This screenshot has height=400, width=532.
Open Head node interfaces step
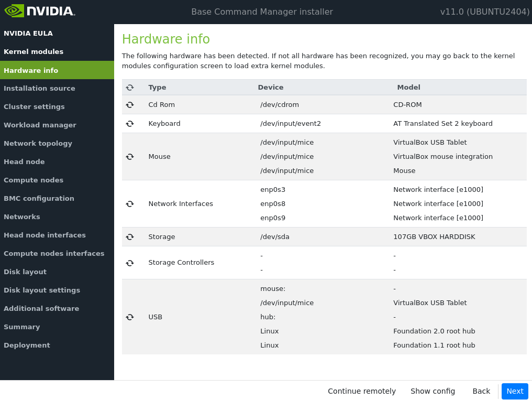click(57, 235)
